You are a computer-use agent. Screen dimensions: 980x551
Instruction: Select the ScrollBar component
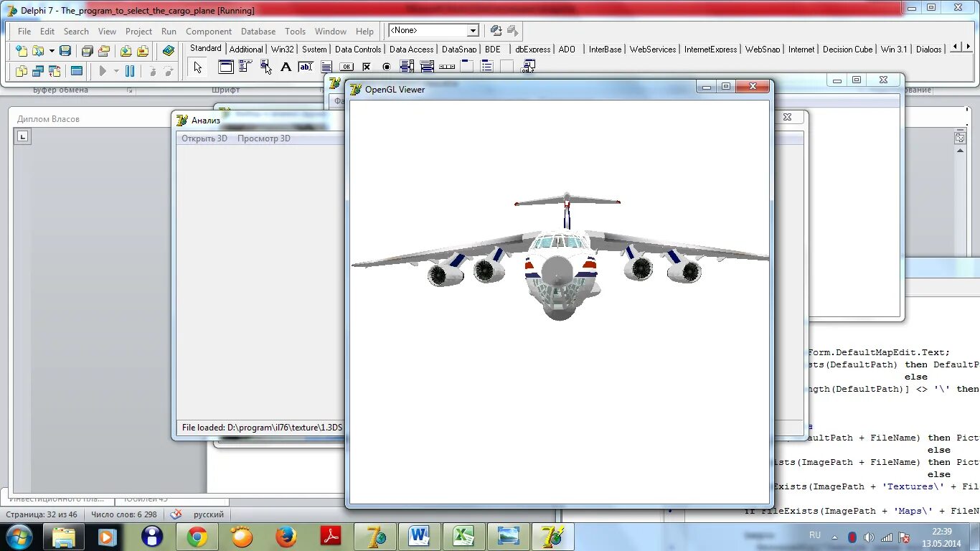[x=447, y=67]
